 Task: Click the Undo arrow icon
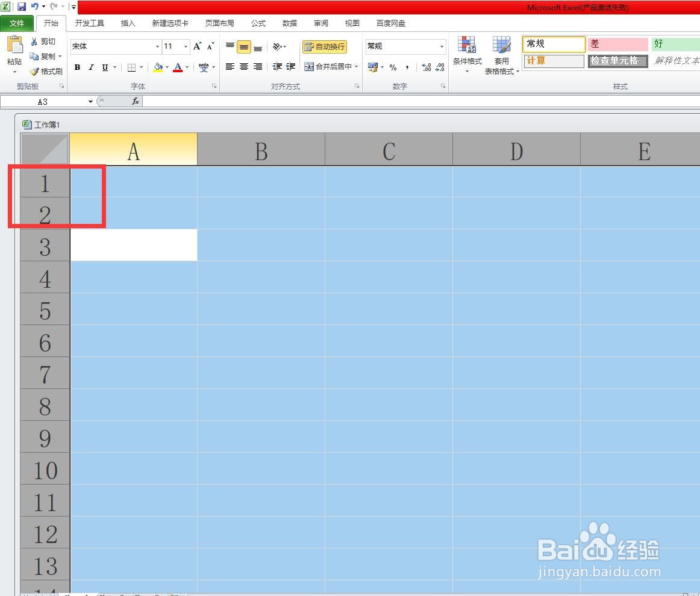(35, 7)
